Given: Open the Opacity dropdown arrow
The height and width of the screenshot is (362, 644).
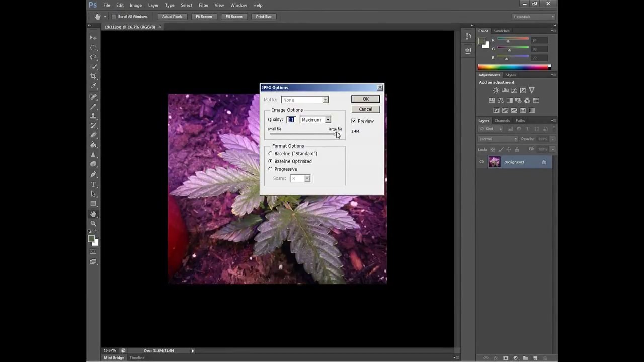Looking at the screenshot, I should click(552, 139).
